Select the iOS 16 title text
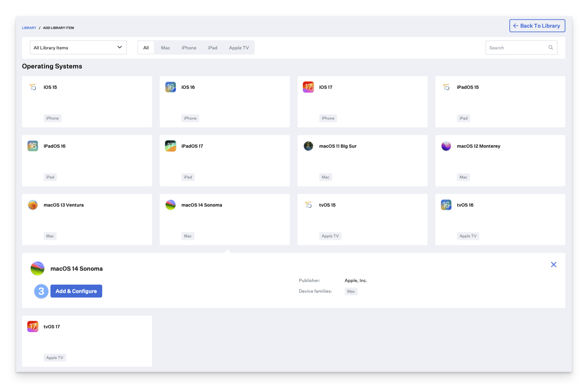The image size is (588, 388). click(x=188, y=87)
